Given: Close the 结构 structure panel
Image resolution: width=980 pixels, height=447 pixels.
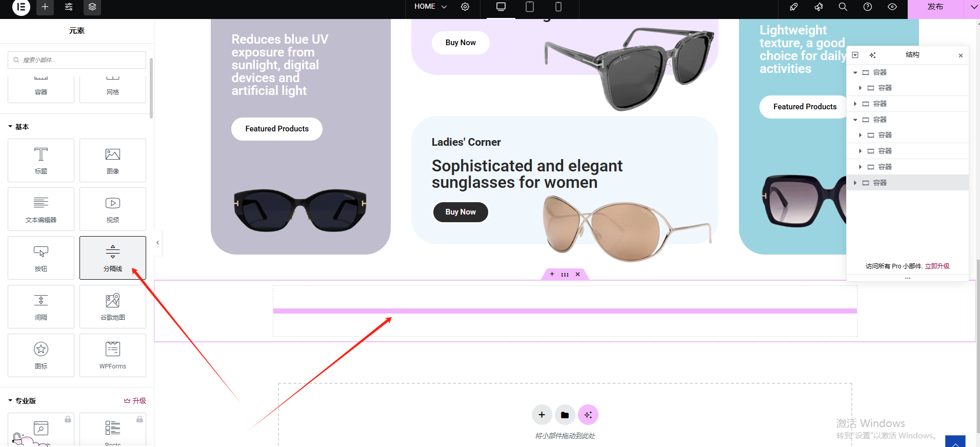Looking at the screenshot, I should pyautogui.click(x=961, y=55).
